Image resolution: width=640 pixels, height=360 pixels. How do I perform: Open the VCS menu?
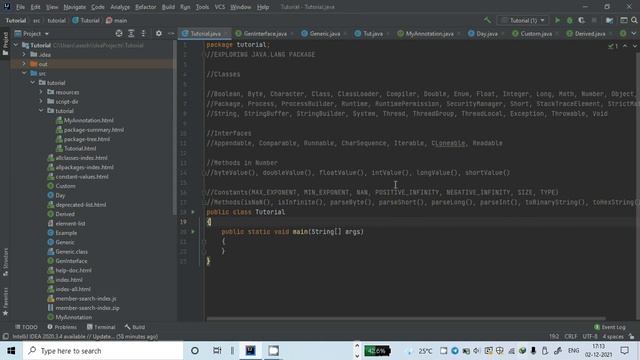click(220, 7)
